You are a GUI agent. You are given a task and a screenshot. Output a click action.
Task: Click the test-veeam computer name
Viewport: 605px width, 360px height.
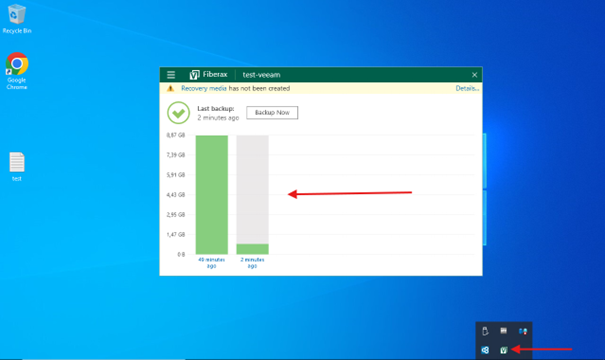tap(261, 75)
